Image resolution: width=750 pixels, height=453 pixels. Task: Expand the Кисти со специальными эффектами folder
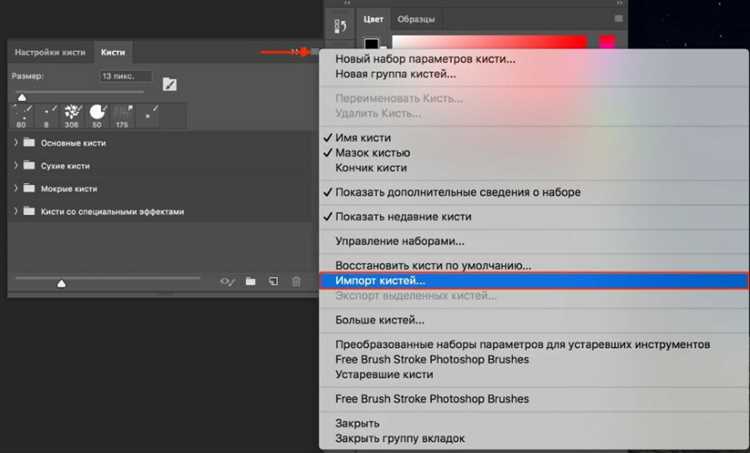(x=16, y=211)
